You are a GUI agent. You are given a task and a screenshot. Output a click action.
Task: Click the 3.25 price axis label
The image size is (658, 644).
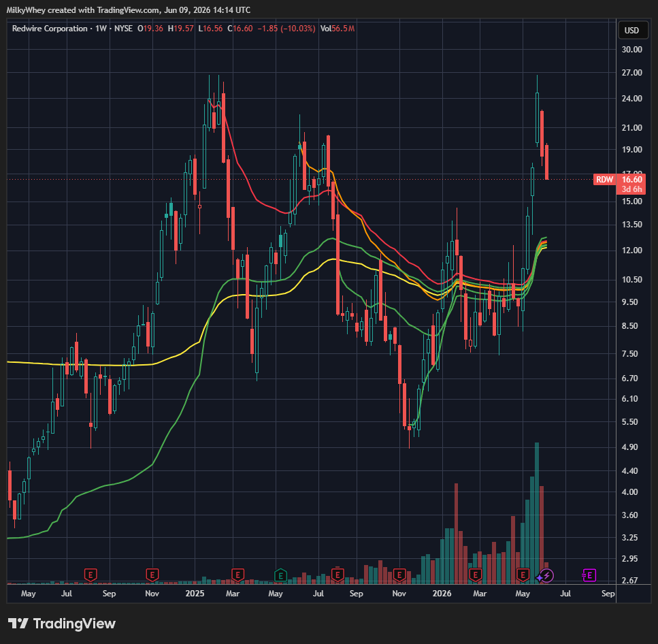pyautogui.click(x=629, y=538)
